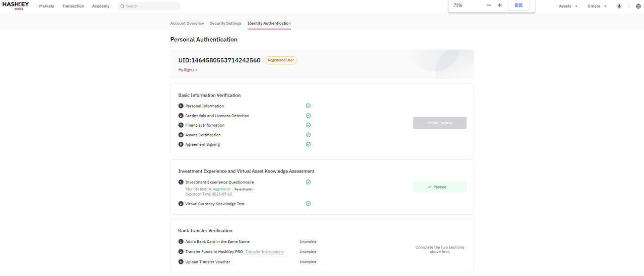Switch to Account Overview tab

187,23
